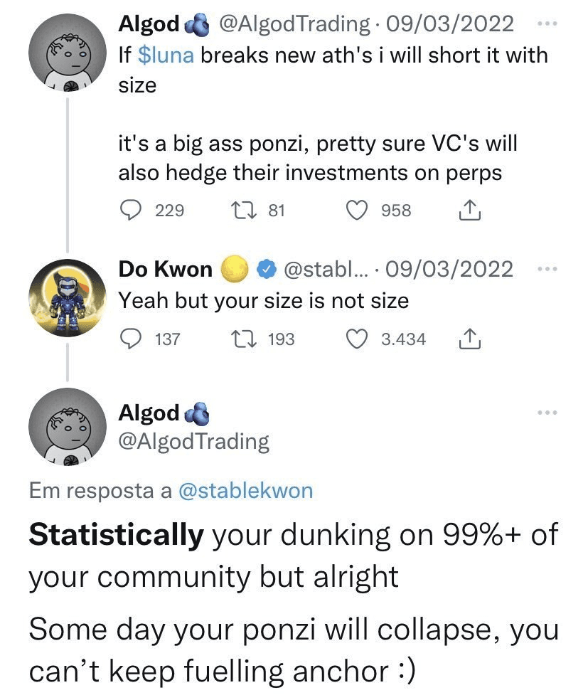Viewport: 588px width, 700px height.
Task: Open more options menu on Algod's first tweet
Action: [x=547, y=23]
